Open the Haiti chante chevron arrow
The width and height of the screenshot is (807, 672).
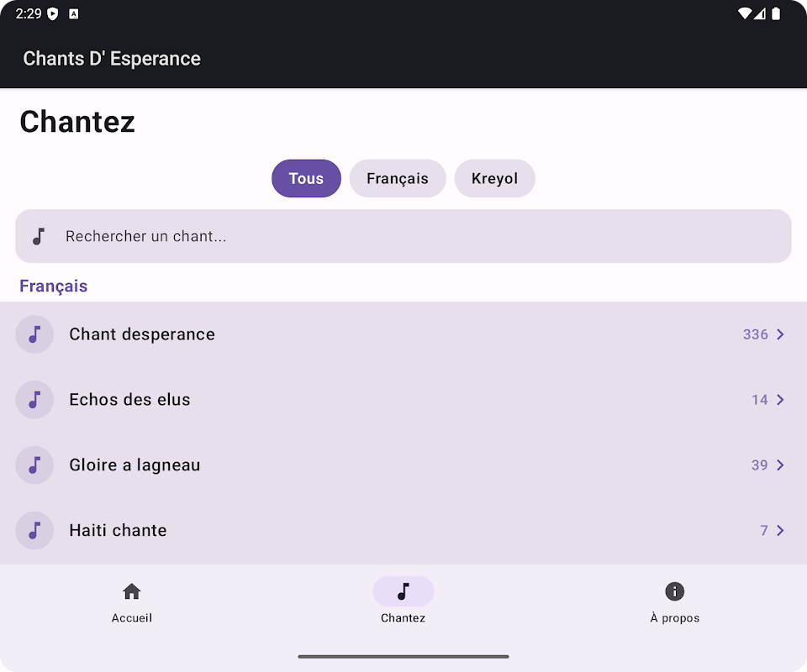[x=780, y=531]
